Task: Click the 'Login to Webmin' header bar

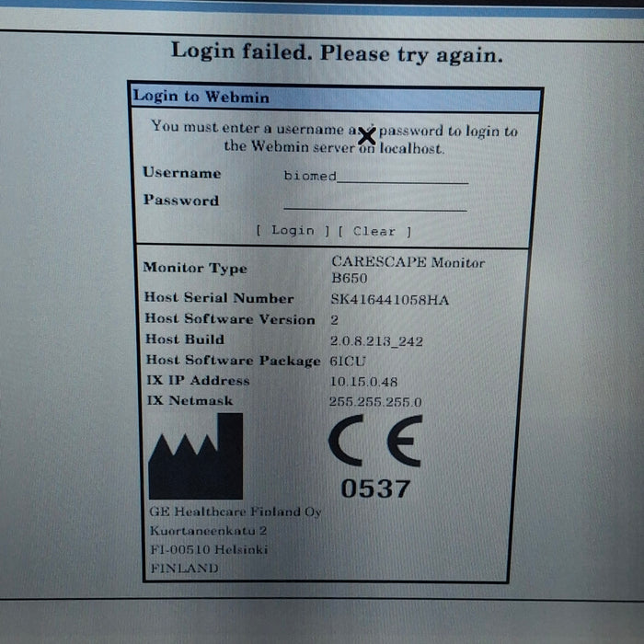Action: [334, 97]
